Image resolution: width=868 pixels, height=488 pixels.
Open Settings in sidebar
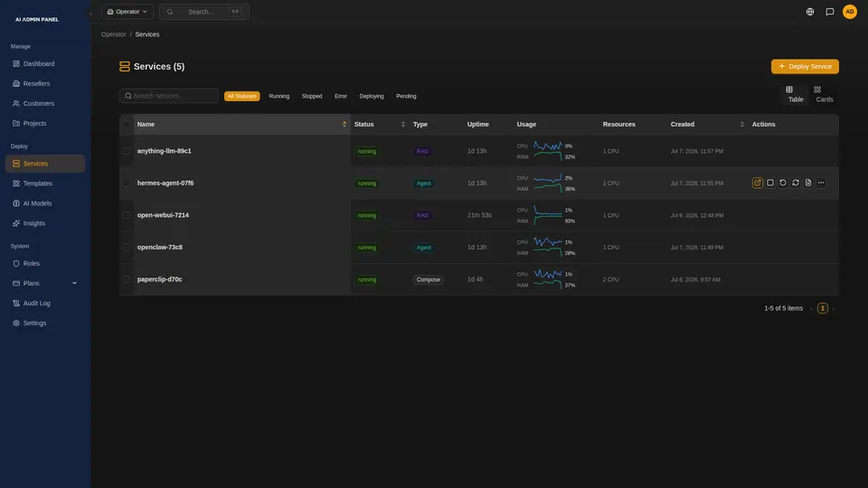(45, 324)
